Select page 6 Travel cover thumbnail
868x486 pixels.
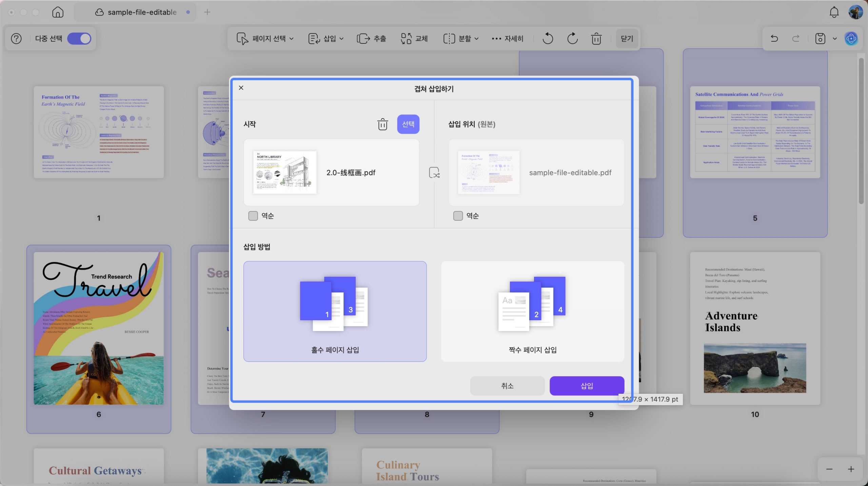[x=99, y=328]
